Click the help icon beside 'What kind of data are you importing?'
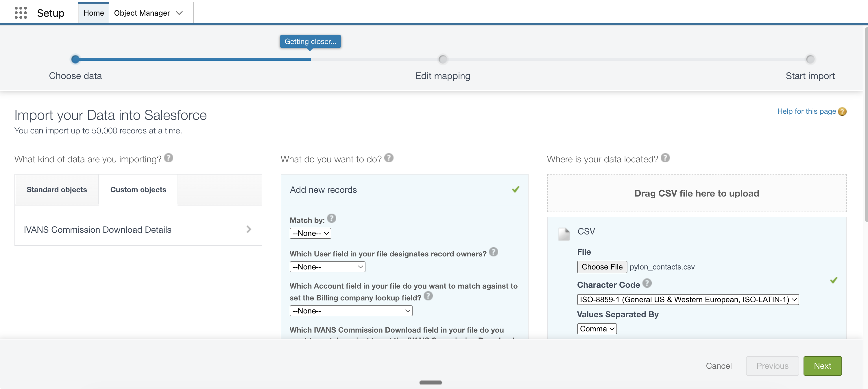Screen dimensions: 868x389 169,158
